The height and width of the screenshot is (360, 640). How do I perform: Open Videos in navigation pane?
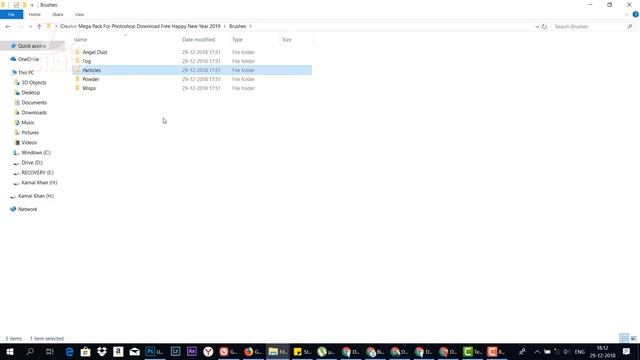[x=29, y=142]
